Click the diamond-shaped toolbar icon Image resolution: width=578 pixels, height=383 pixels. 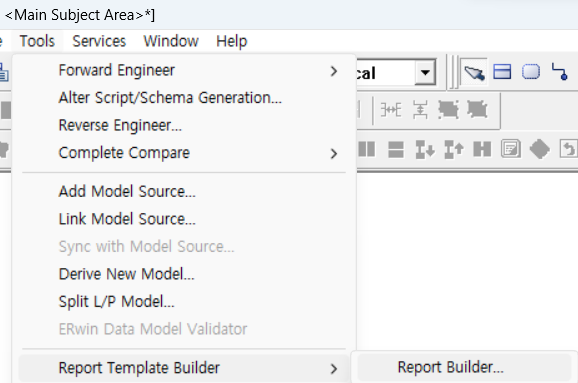pos(540,150)
